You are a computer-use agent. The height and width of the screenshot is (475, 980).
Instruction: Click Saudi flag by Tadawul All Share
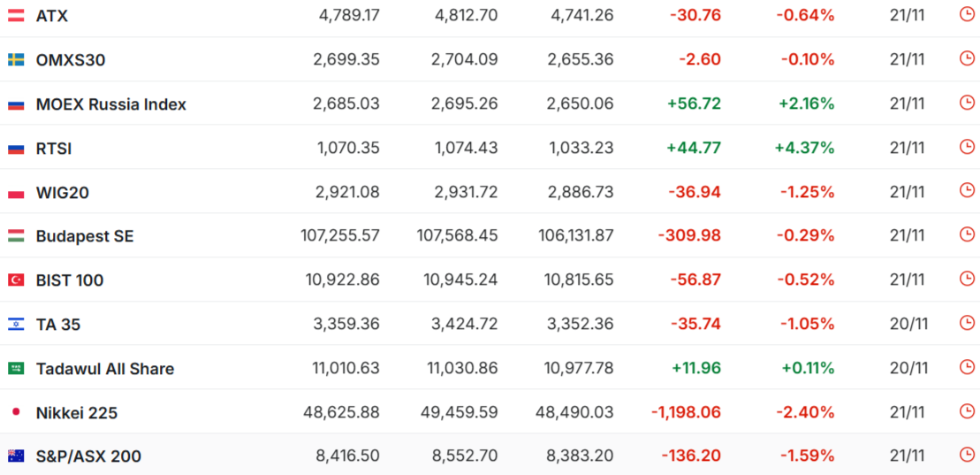(x=16, y=368)
